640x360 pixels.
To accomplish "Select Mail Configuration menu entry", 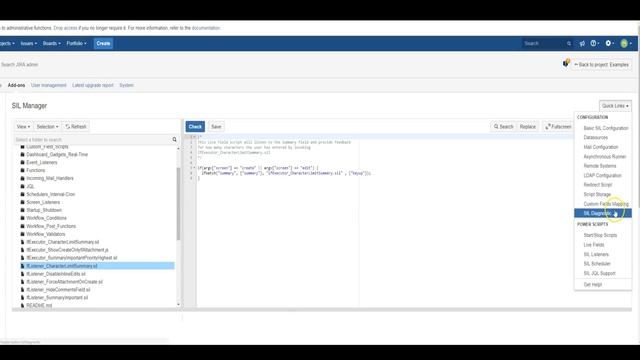I will click(603, 147).
